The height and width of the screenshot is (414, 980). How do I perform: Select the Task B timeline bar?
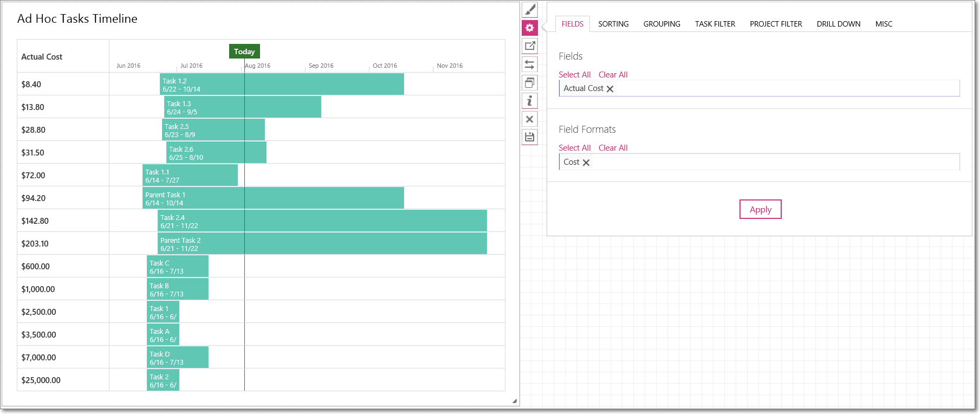178,289
